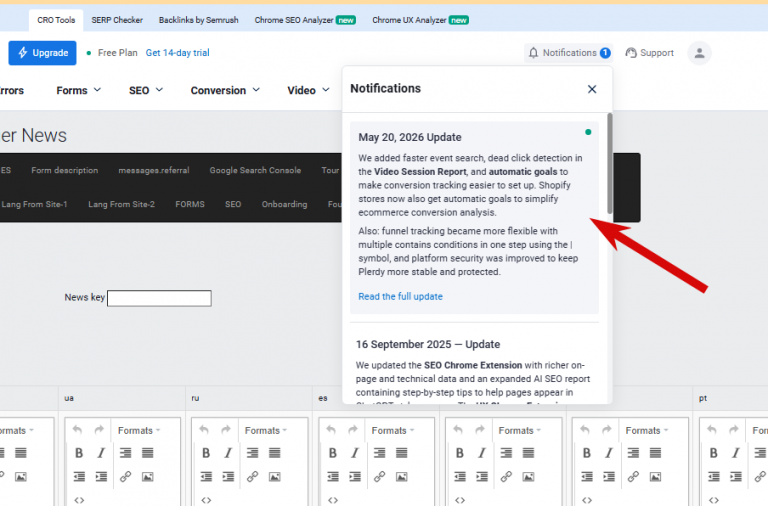The height and width of the screenshot is (506, 768).
Task: Open the Read the full update link
Action: (x=400, y=296)
